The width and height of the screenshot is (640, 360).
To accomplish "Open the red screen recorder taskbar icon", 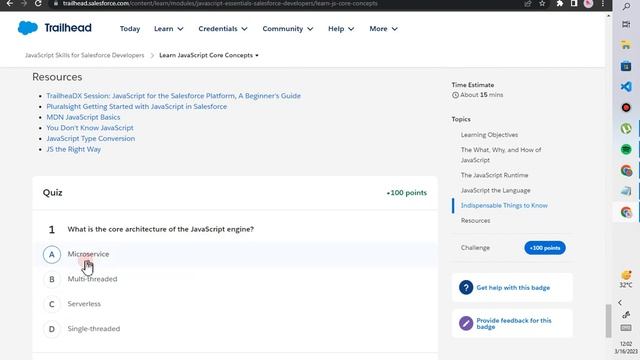I will point(626,107).
